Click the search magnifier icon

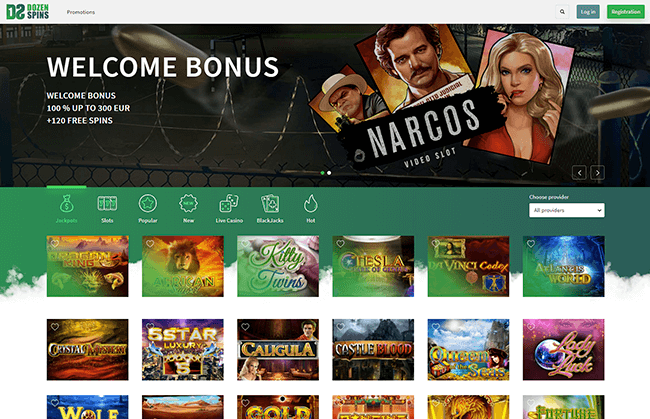(562, 12)
